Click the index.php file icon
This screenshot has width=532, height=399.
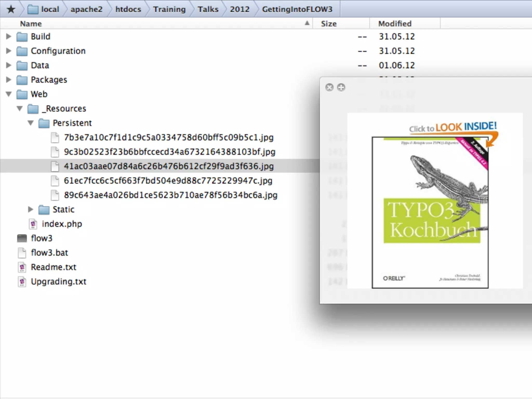(x=33, y=224)
